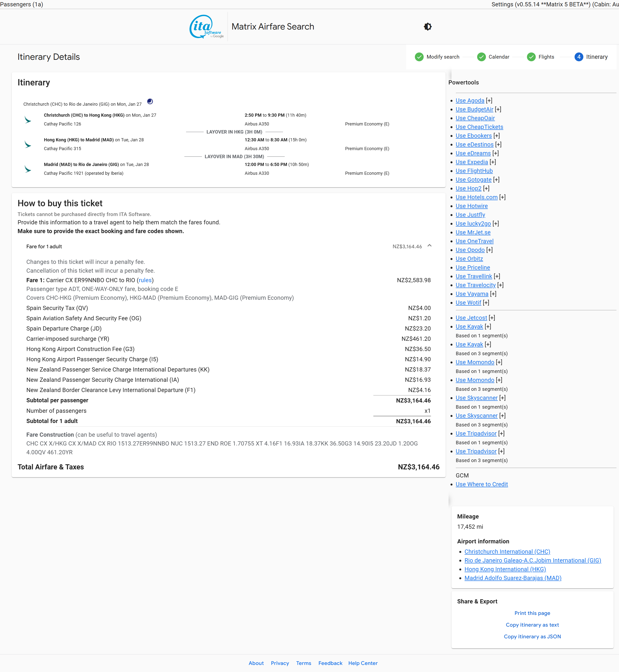Click Copy itinerary as JSON

(532, 637)
